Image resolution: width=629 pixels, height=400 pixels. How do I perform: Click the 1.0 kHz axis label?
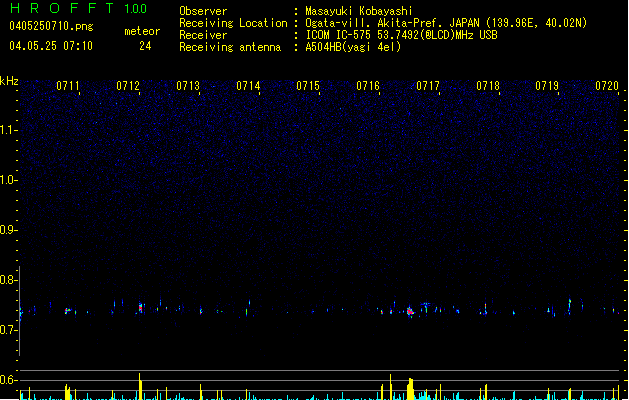(7, 180)
